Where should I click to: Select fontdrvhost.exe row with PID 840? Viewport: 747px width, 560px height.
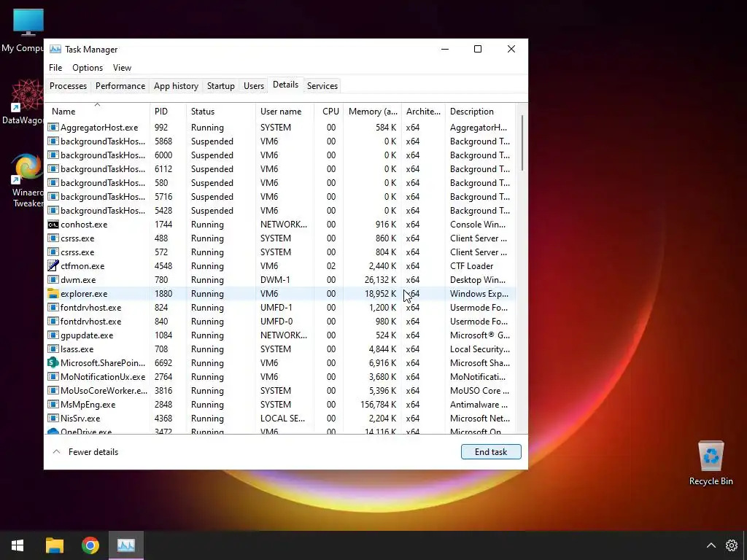[281, 322]
